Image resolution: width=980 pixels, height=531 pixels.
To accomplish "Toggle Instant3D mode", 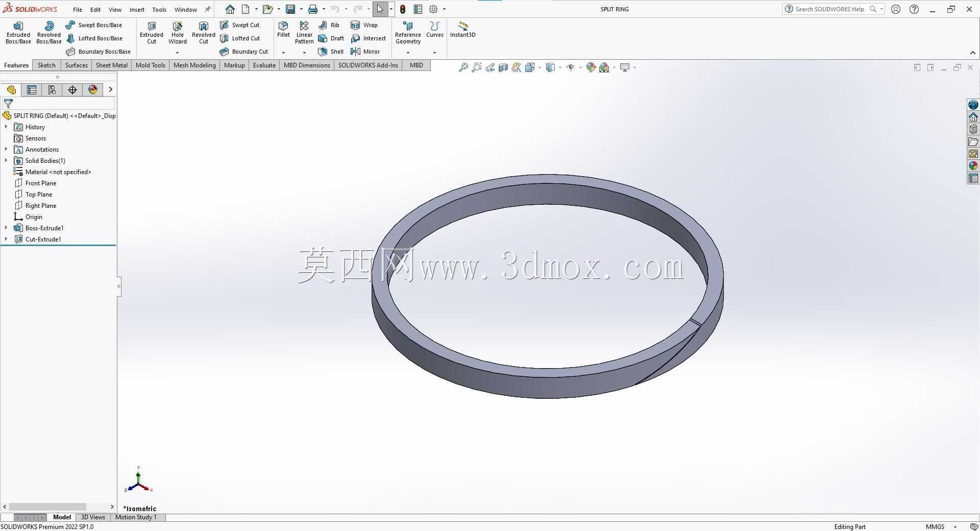I will point(462,30).
